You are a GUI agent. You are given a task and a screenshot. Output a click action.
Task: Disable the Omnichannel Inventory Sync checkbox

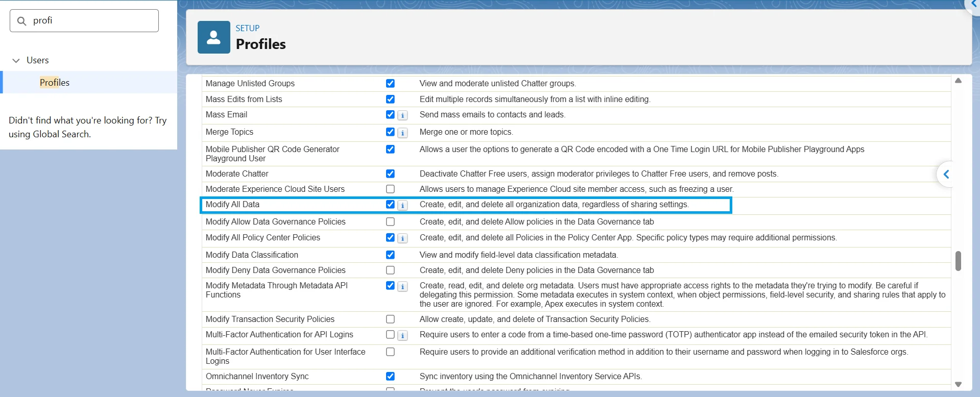tap(390, 376)
